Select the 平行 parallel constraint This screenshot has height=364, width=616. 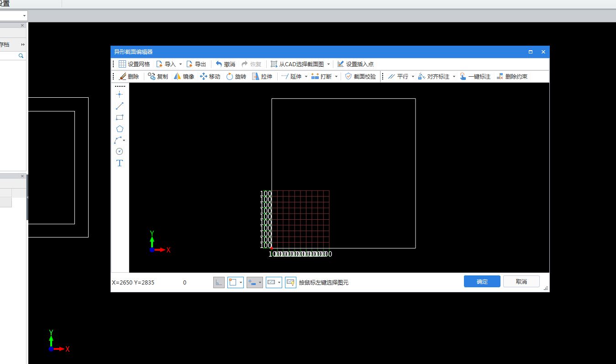[x=398, y=76]
